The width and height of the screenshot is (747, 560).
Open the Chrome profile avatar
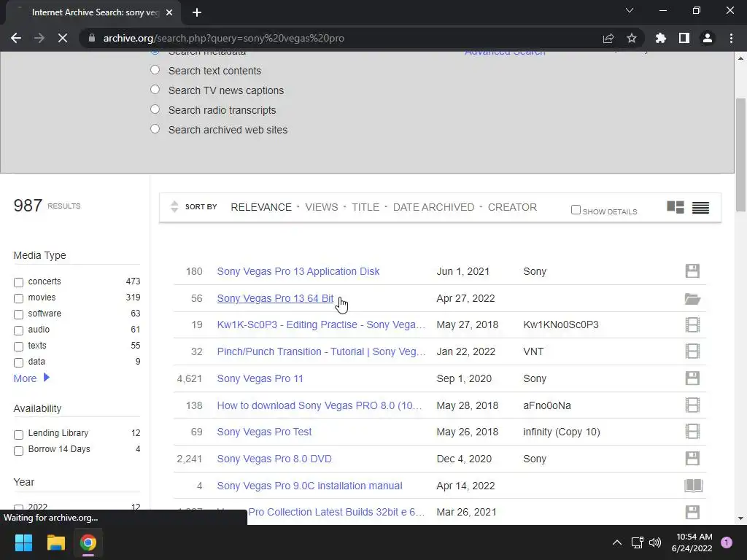(x=708, y=38)
